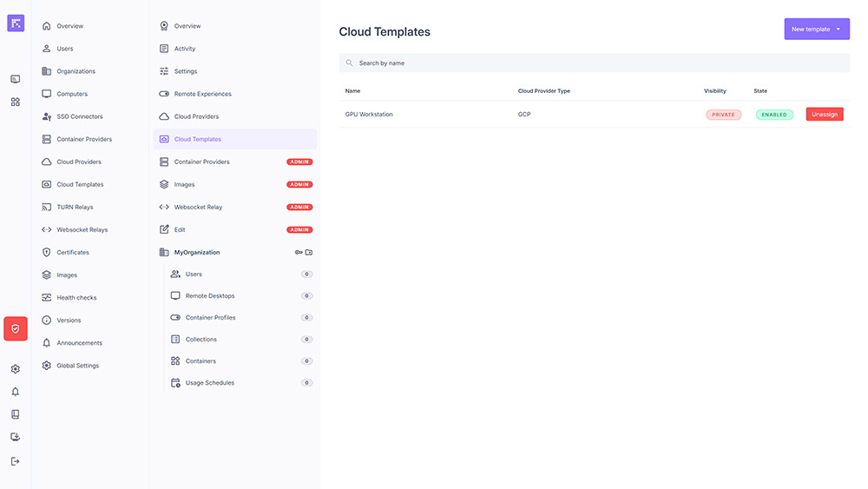Select TURN Relays in admin menu
The image size is (868, 489).
75,208
